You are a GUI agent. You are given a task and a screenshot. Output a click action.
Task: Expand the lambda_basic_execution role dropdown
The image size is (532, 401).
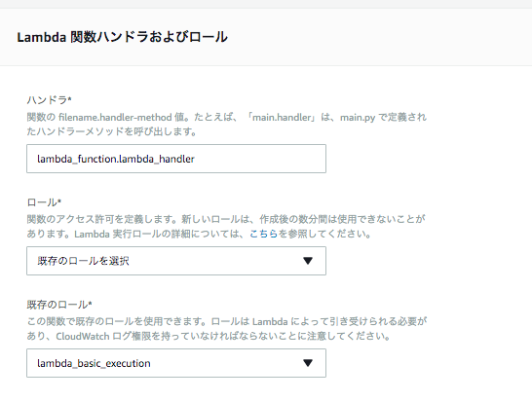click(x=176, y=363)
